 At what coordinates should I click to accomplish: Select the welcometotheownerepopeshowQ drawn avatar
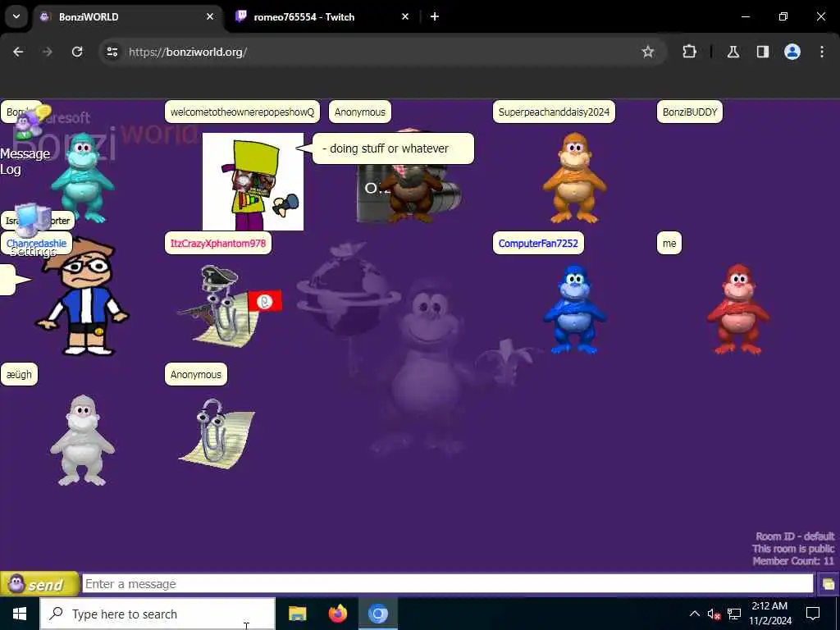tap(253, 181)
